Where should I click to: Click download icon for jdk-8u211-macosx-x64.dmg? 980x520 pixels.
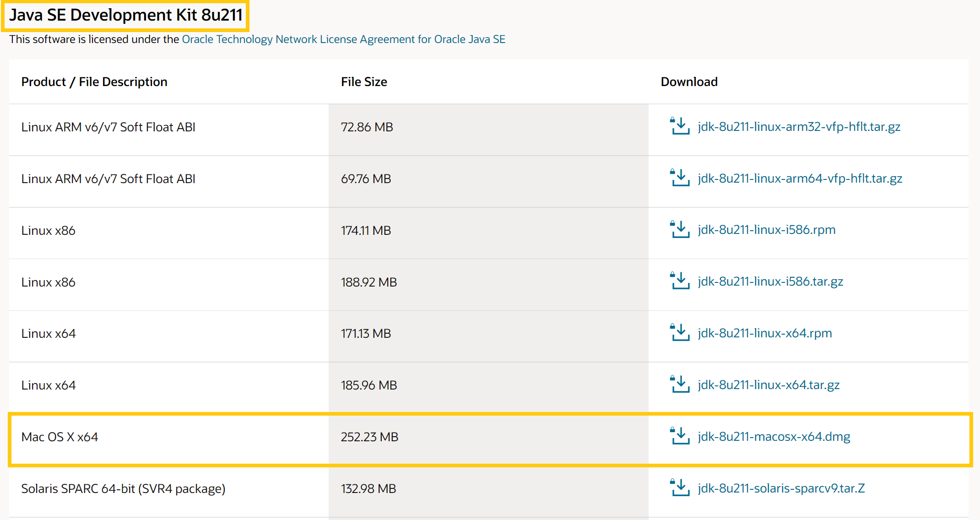click(680, 436)
